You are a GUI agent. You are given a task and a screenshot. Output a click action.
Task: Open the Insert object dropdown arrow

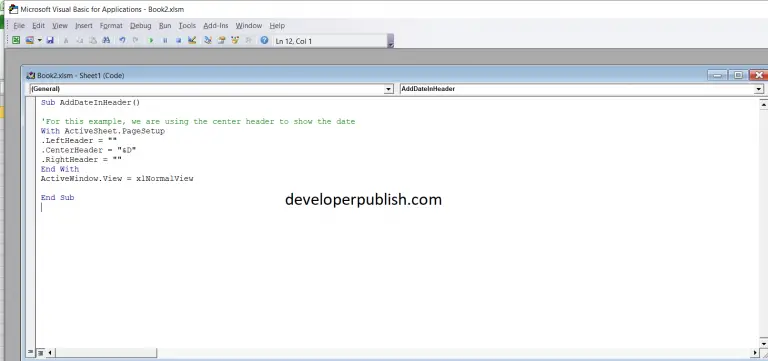[39, 41]
